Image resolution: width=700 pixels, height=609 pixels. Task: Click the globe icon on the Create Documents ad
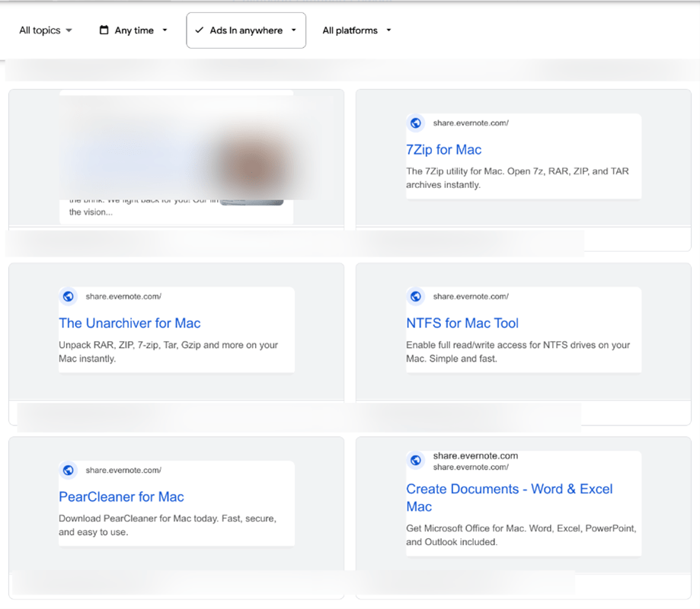[416, 461]
